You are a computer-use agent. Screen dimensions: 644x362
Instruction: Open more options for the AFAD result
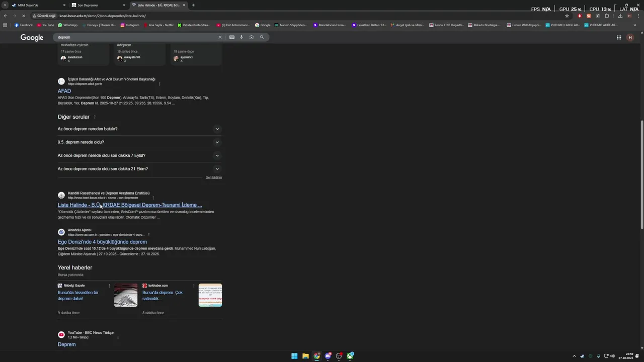point(159,84)
